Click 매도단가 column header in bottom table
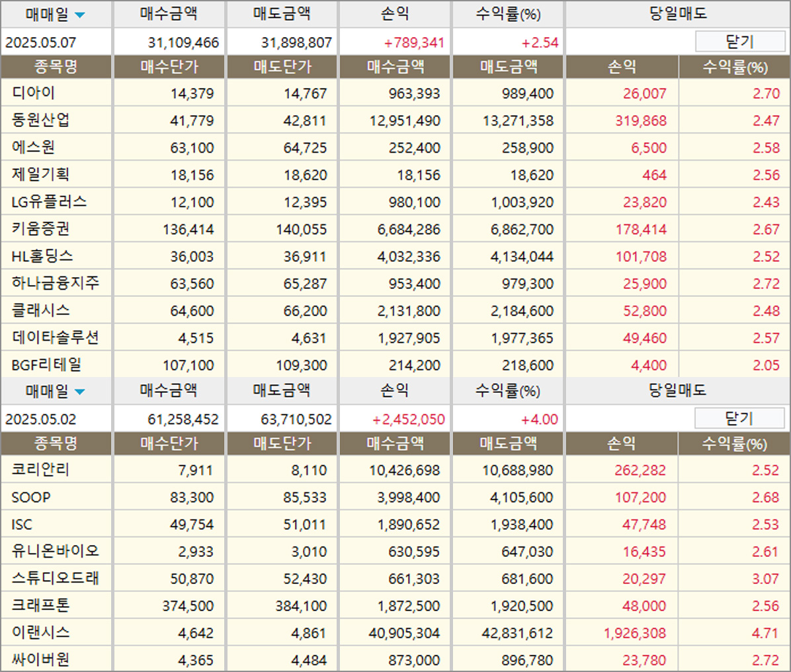 click(x=282, y=443)
